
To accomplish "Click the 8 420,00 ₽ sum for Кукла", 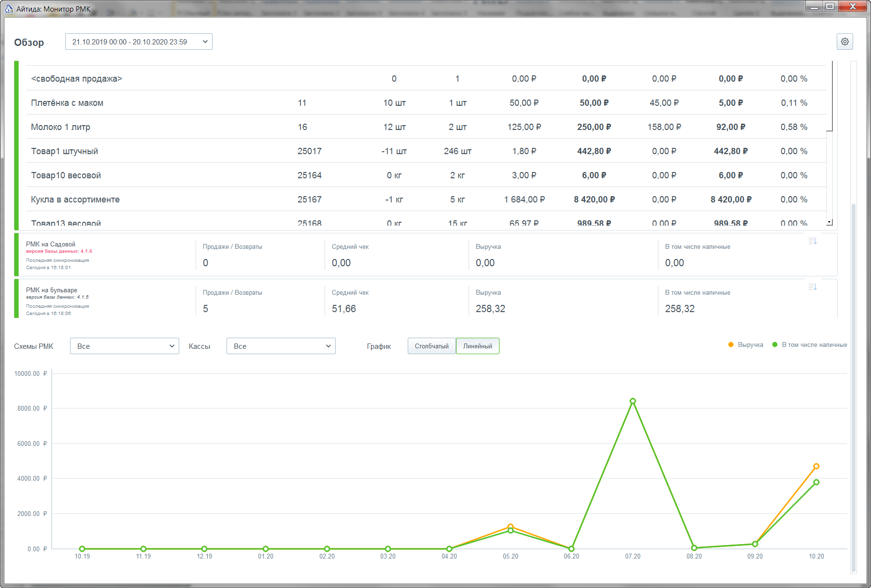I will (594, 200).
